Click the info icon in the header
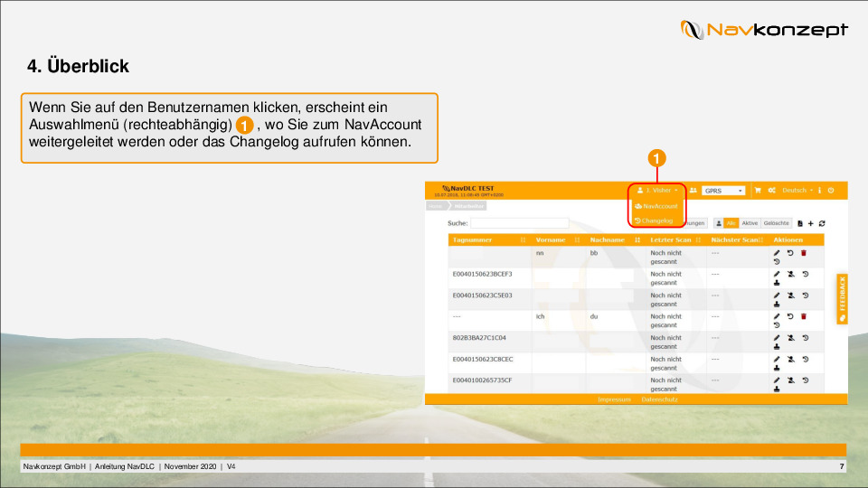This screenshot has height=488, width=868. [820, 191]
